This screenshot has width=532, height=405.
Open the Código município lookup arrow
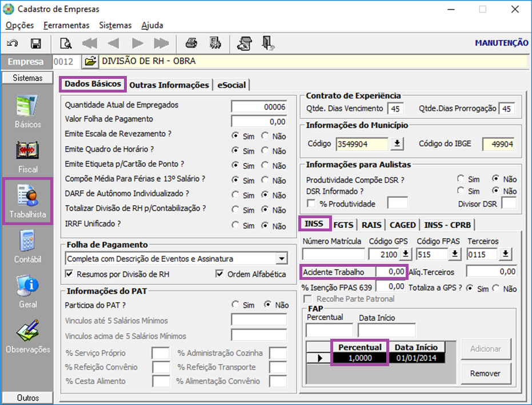(x=397, y=144)
